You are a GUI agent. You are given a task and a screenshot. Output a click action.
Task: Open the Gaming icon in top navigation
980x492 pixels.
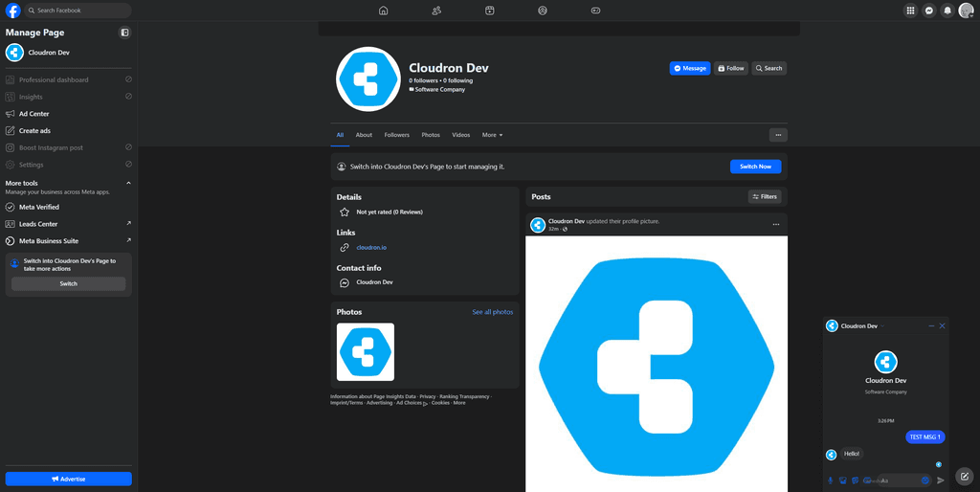pos(595,11)
